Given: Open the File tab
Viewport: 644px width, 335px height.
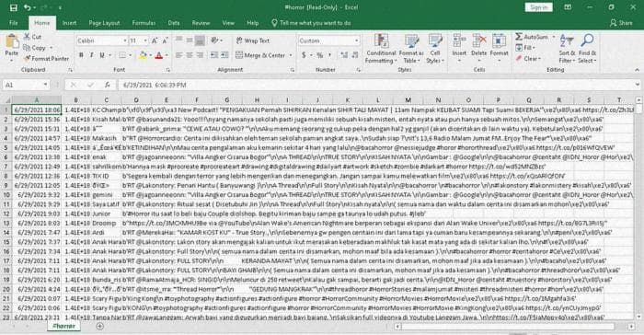Looking at the screenshot, I should (x=14, y=23).
